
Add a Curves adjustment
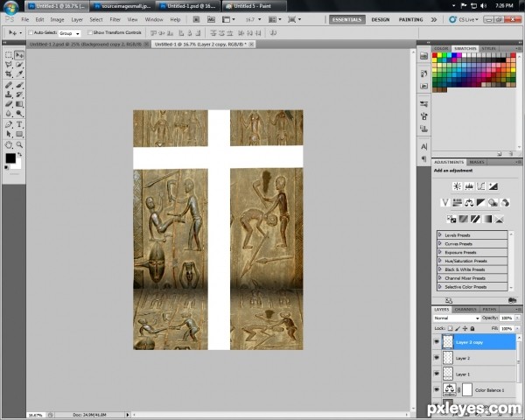(481, 186)
